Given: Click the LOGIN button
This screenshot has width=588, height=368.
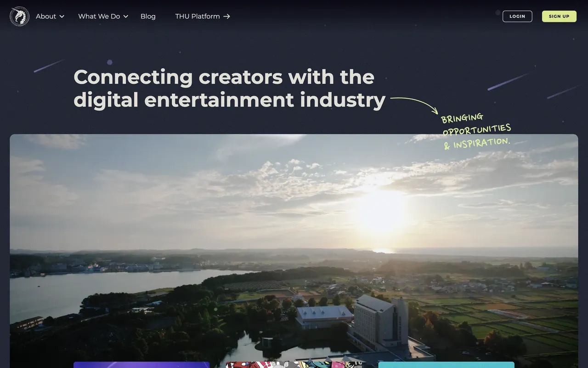Looking at the screenshot, I should pyautogui.click(x=517, y=16).
